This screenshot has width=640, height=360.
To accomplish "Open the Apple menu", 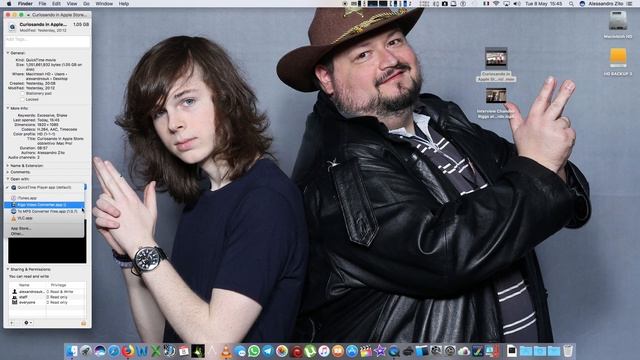I will click(x=9, y=4).
